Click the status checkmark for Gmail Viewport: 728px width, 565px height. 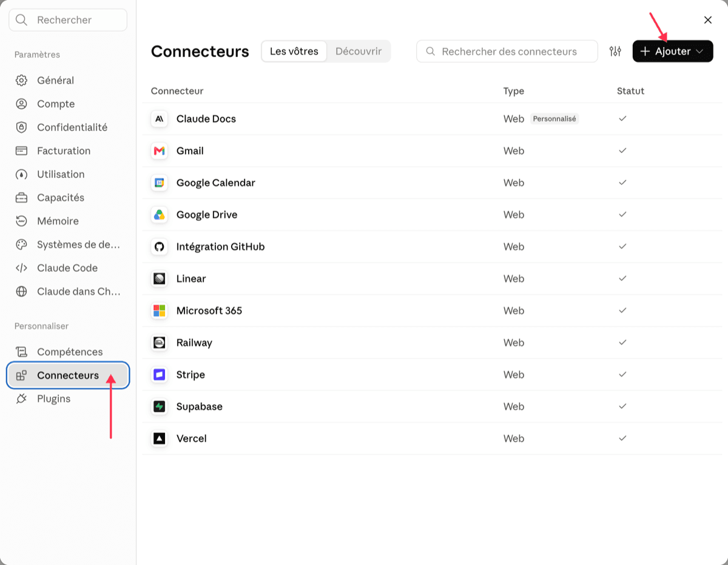coord(622,151)
